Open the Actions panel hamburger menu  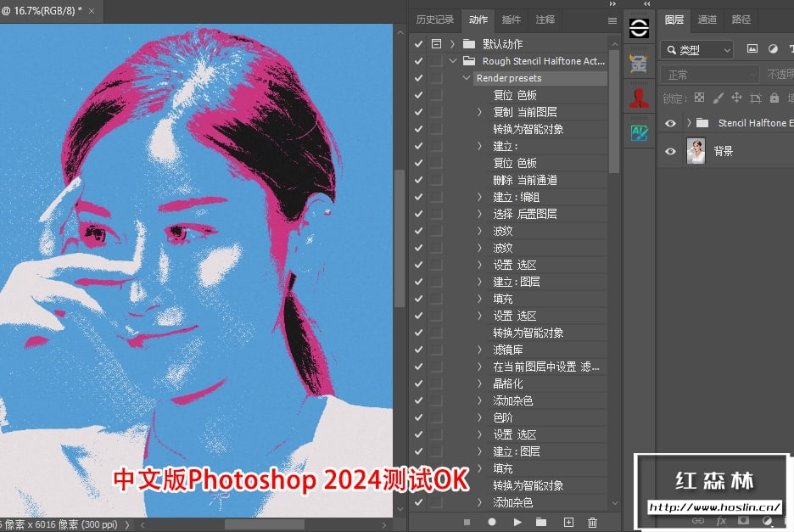coord(612,20)
